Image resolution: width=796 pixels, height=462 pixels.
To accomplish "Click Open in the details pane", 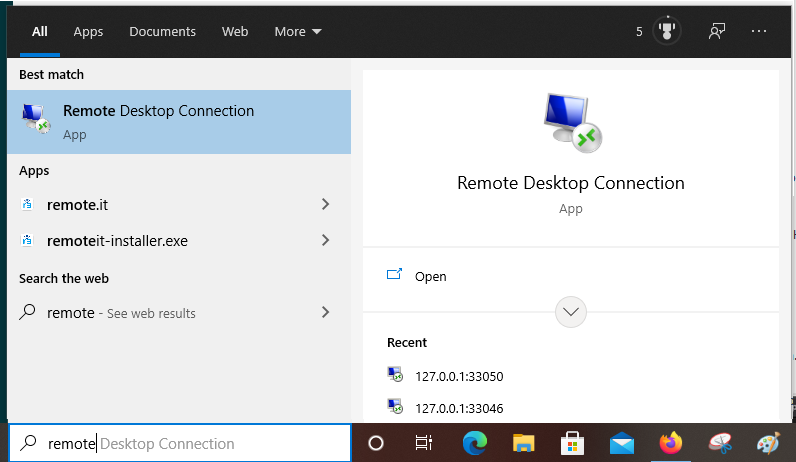I will tap(430, 277).
